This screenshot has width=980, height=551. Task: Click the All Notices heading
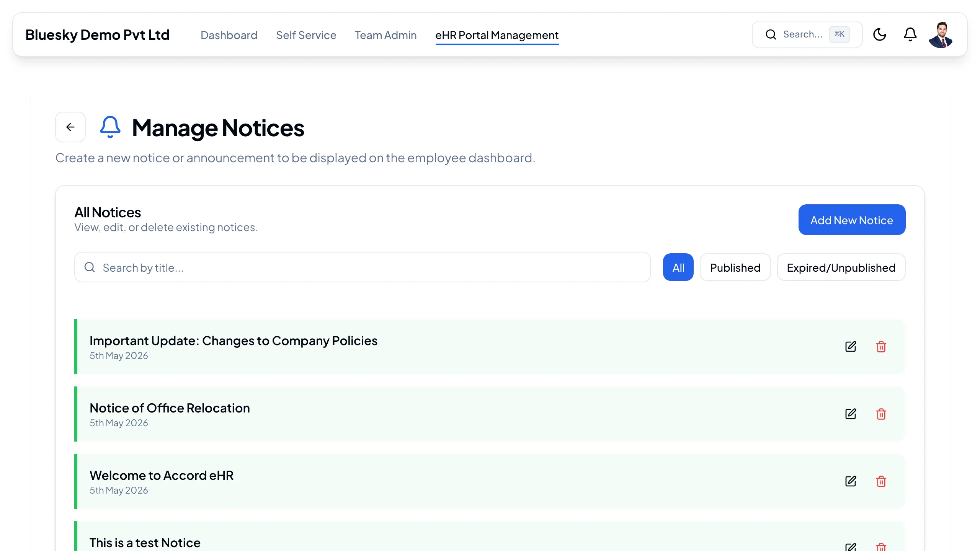pyautogui.click(x=108, y=212)
